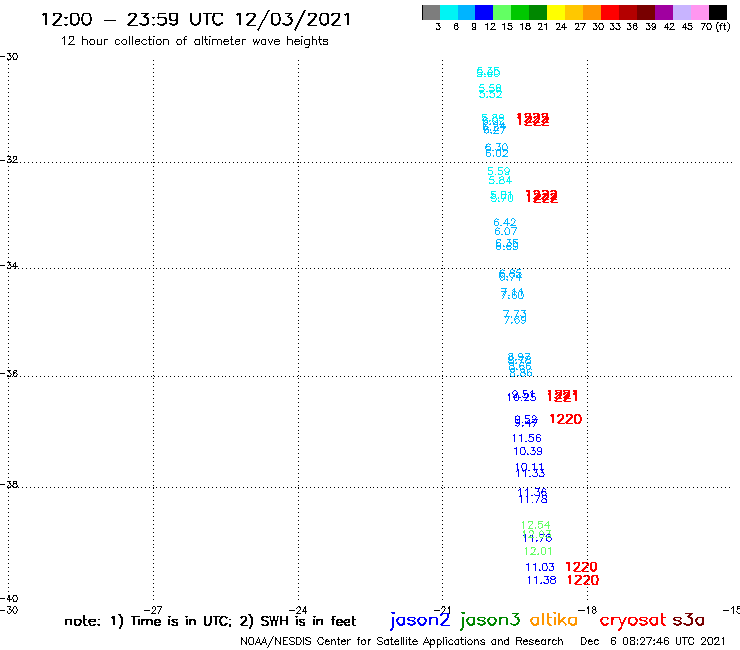Select the green wave height value 12.54
Image resolution: width=740 pixels, height=650 pixels.
536,525
